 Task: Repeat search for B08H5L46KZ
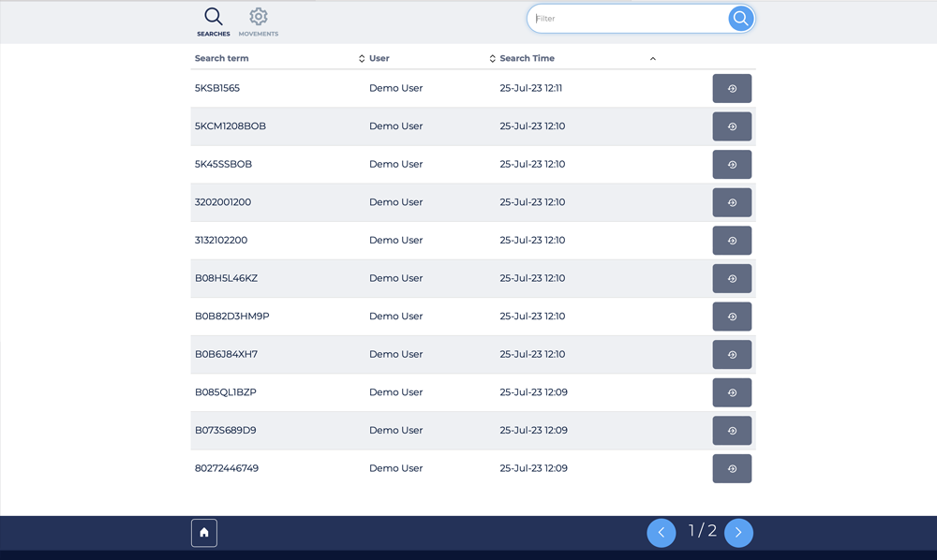pyautogui.click(x=732, y=279)
